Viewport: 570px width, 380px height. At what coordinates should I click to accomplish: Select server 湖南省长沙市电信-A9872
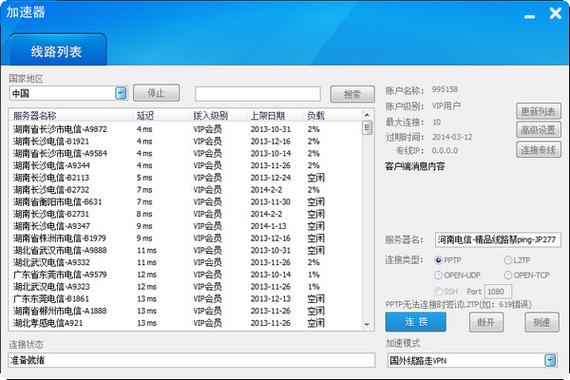[x=185, y=129]
